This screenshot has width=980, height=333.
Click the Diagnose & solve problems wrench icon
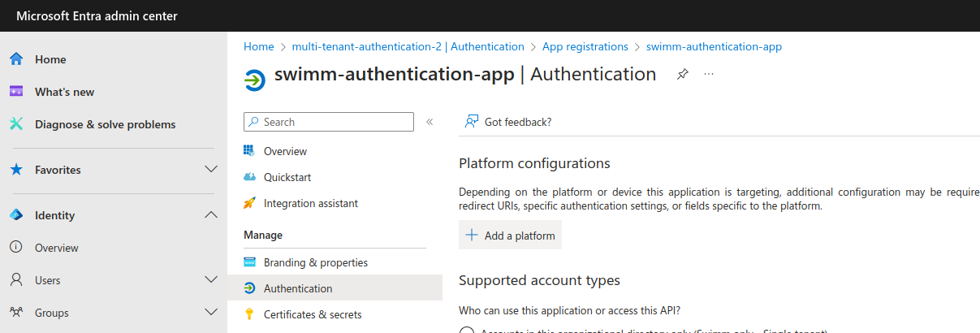16,124
